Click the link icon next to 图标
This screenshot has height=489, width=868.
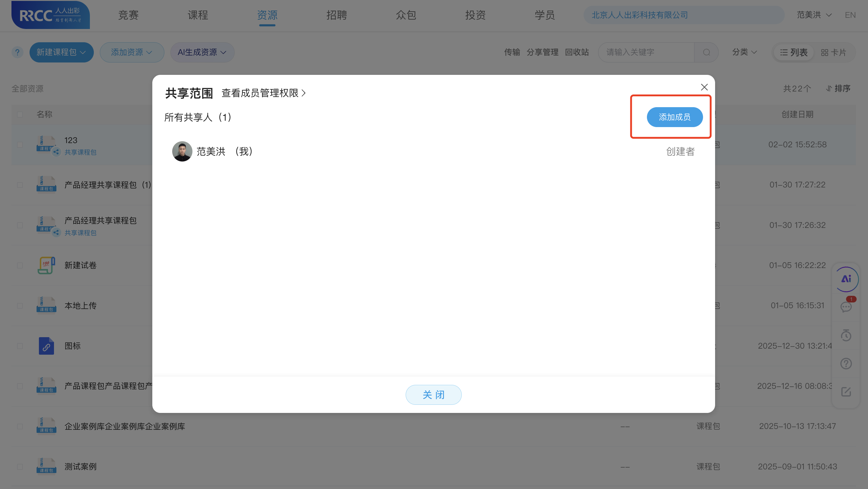tap(46, 346)
